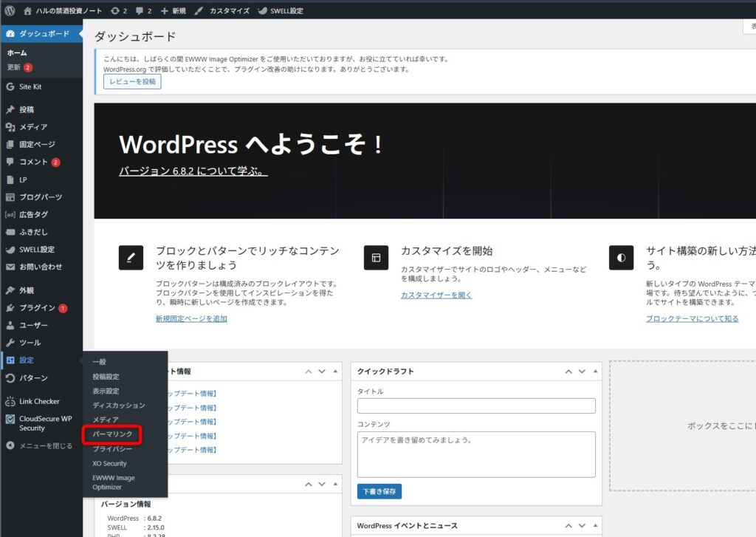756x537 pixels.
Task: Open 投稿設定 in settings submenu
Action: pos(106,377)
